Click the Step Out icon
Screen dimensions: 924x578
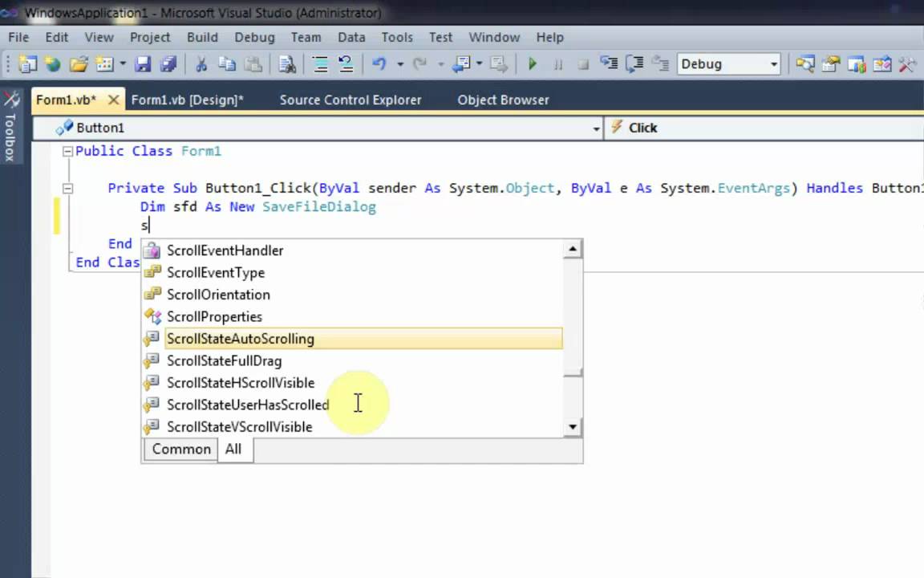[660, 63]
